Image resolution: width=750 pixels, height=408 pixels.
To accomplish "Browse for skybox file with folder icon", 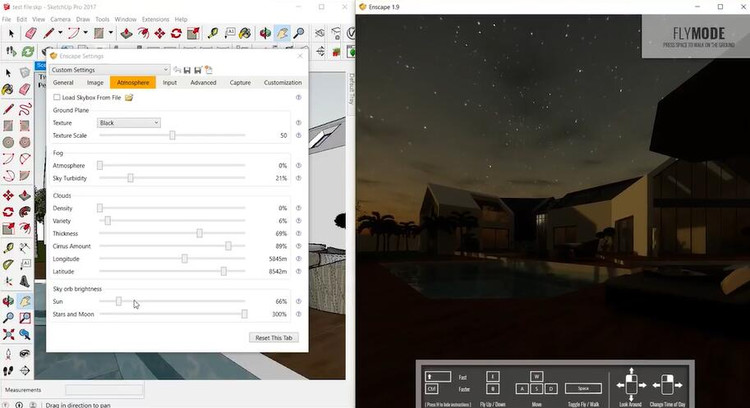I will click(129, 97).
